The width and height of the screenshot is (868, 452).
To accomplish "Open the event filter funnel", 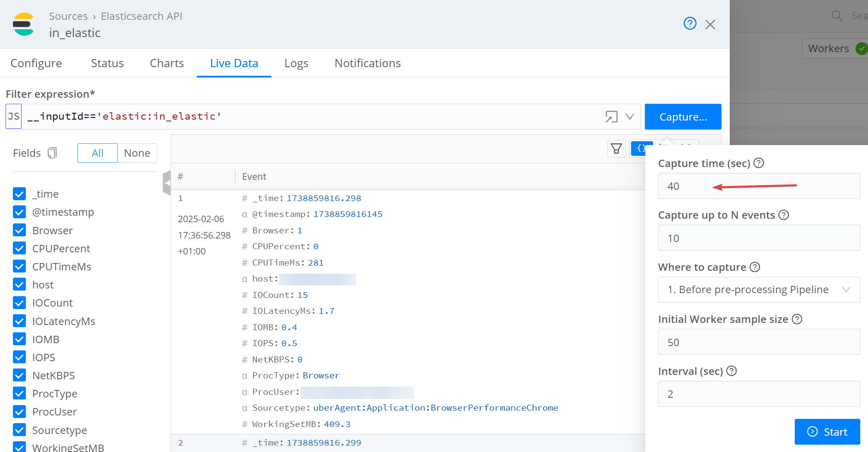I will point(616,149).
